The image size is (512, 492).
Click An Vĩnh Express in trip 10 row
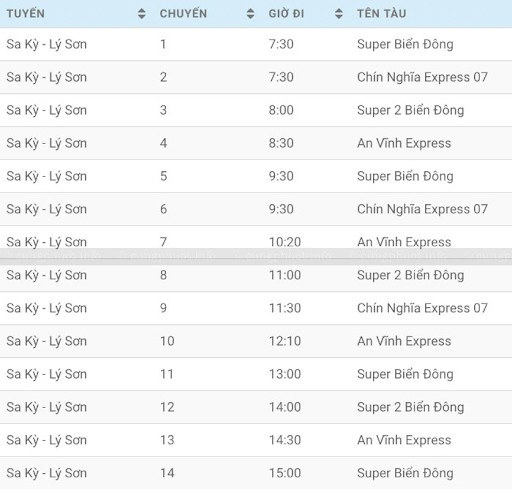404,341
